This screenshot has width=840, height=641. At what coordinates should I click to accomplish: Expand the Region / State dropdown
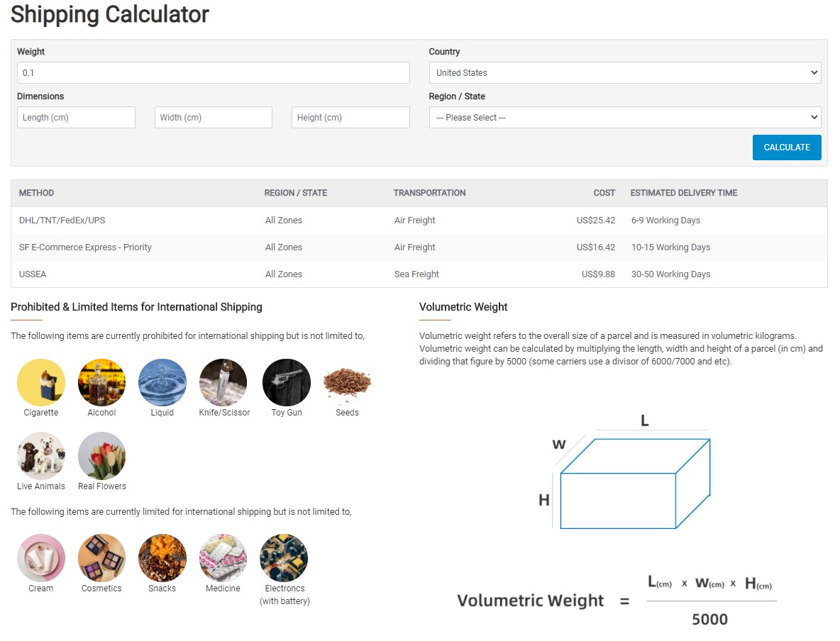(x=624, y=118)
